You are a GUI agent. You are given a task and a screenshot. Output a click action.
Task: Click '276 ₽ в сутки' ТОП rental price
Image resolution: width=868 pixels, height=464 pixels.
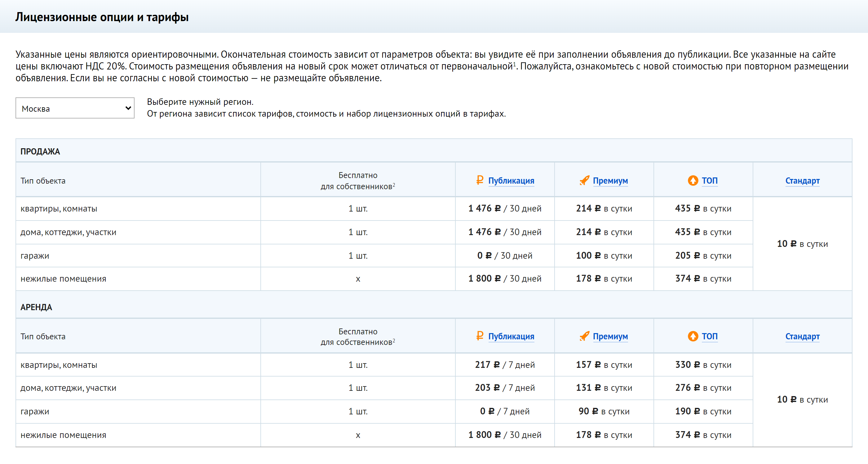(703, 388)
